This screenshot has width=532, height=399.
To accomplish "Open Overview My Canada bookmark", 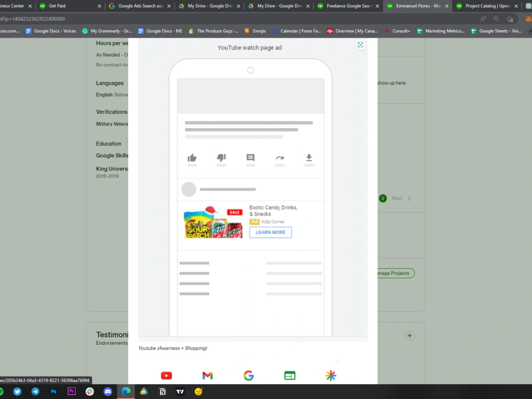I will pos(353,31).
